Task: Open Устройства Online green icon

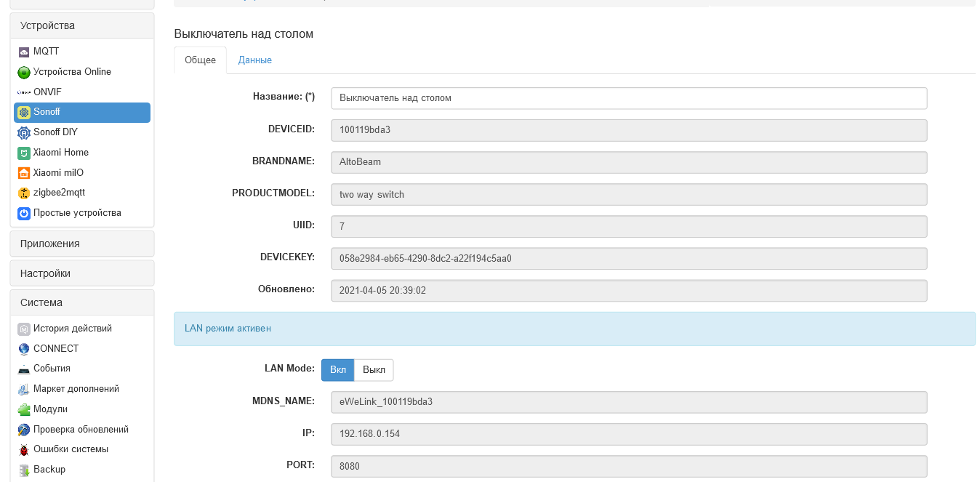Action: [x=24, y=72]
